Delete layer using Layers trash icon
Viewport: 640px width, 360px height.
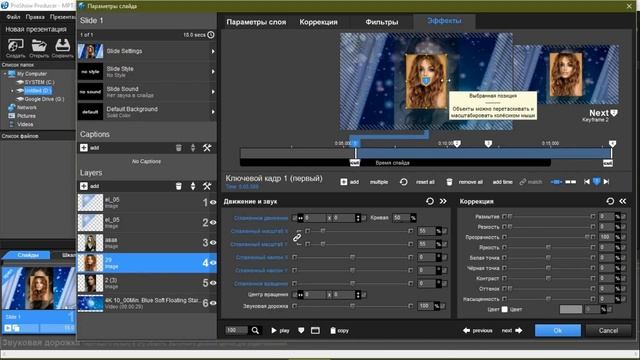coord(178,186)
